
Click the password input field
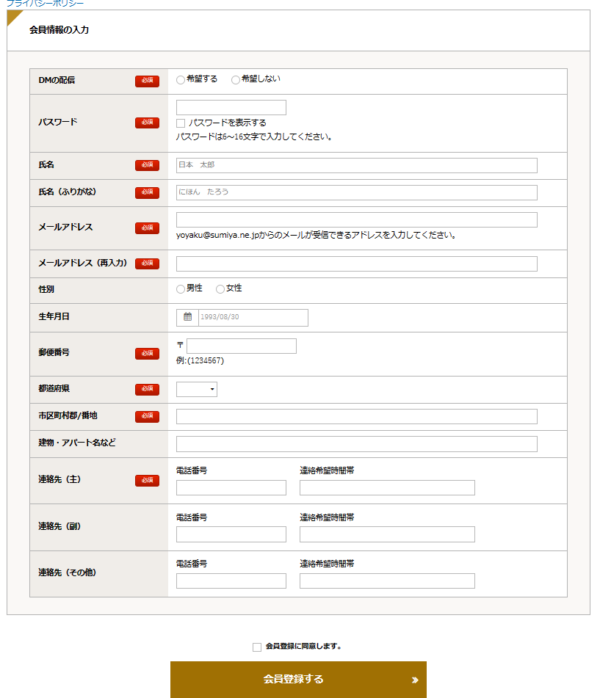(231, 108)
